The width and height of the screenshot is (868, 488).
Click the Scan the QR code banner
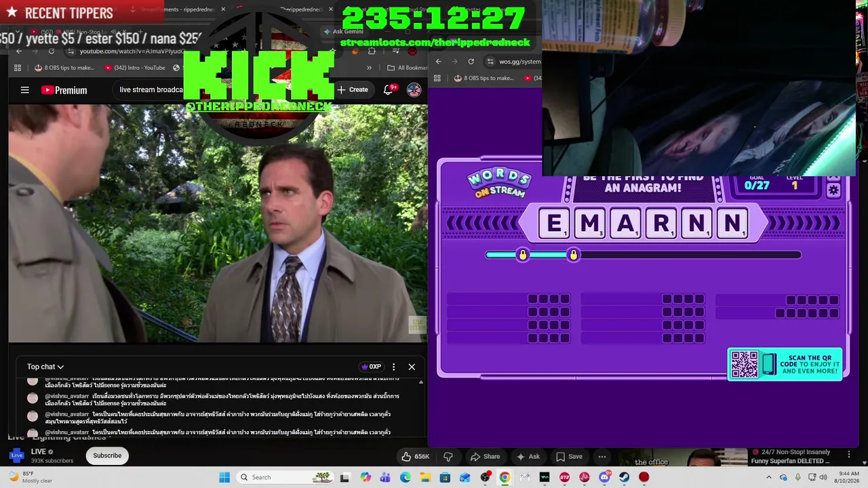click(x=785, y=364)
